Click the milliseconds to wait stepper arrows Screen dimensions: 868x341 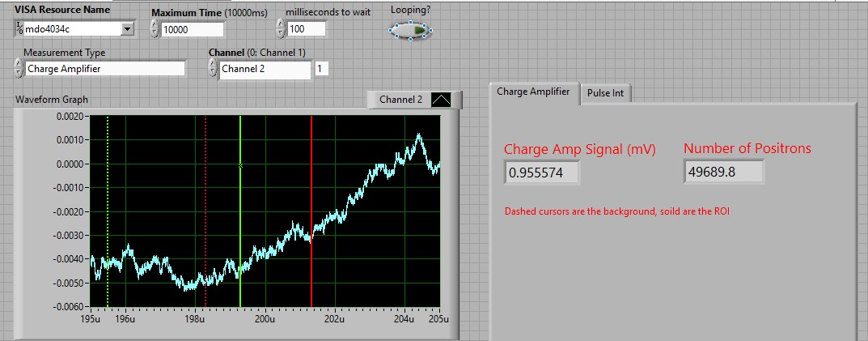(281, 29)
